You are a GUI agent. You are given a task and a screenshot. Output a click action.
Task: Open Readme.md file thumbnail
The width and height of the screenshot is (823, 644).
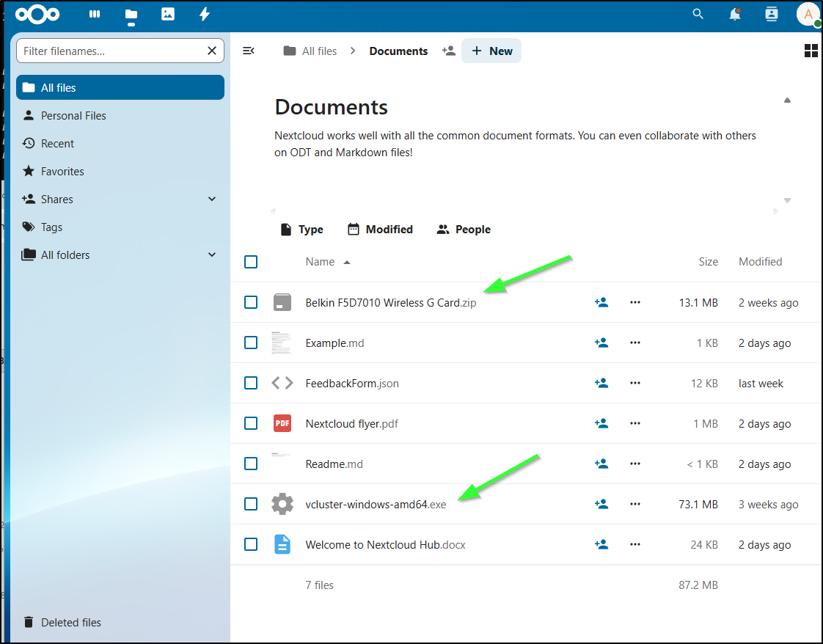pyautogui.click(x=282, y=464)
